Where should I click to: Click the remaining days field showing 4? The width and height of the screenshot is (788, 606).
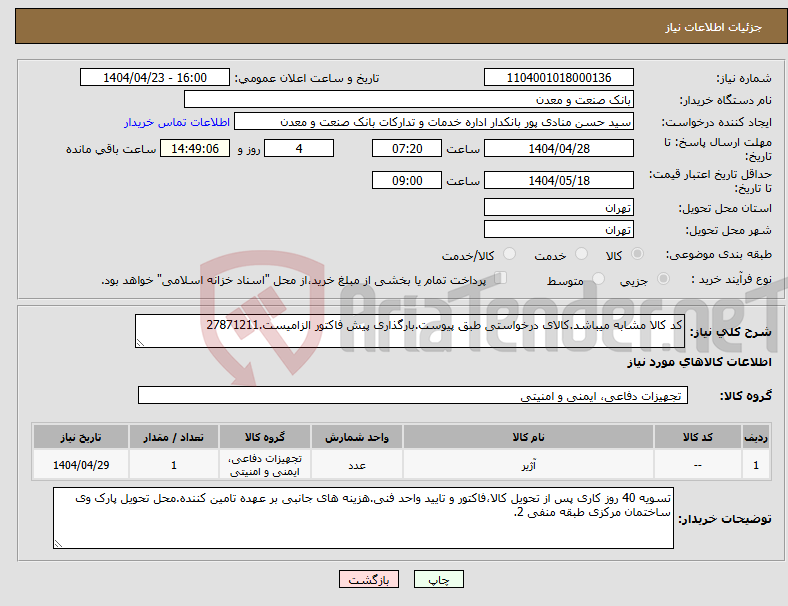tap(299, 148)
